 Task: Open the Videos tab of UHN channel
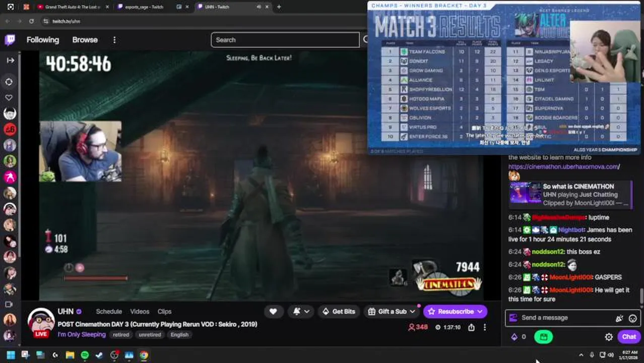click(x=140, y=312)
